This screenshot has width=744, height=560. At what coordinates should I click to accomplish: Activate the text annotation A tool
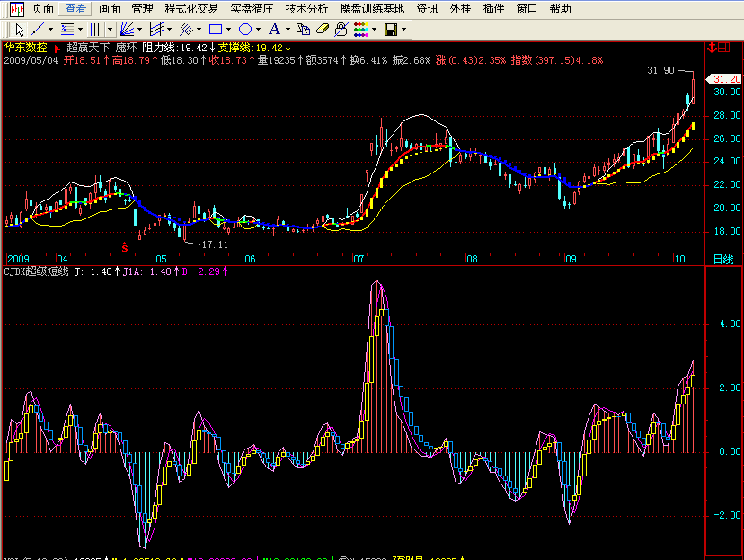275,30
